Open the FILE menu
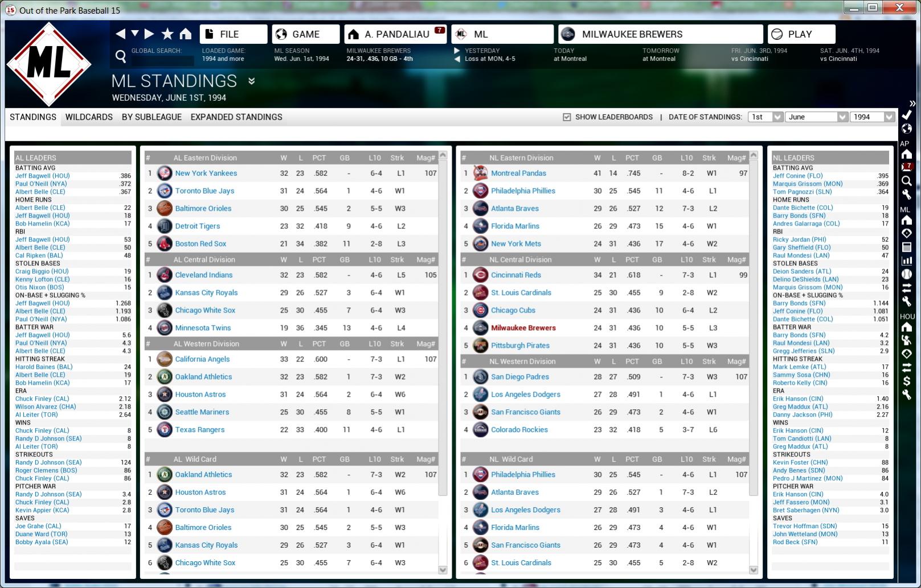The image size is (921, 588). (234, 34)
